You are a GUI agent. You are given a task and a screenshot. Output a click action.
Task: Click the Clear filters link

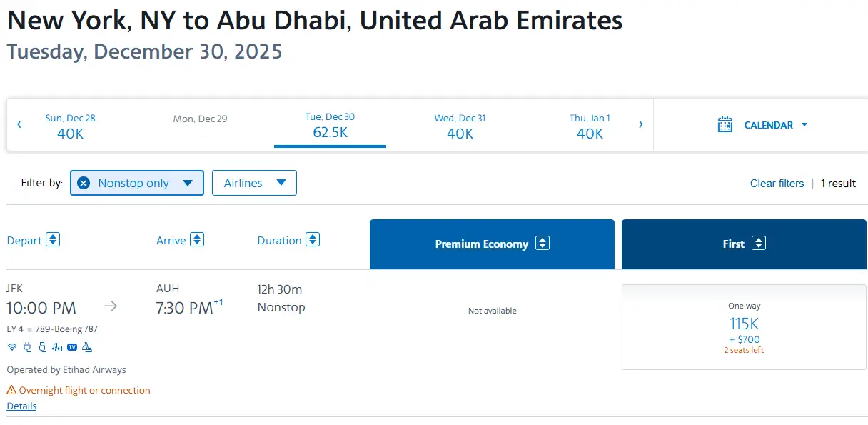[777, 184]
